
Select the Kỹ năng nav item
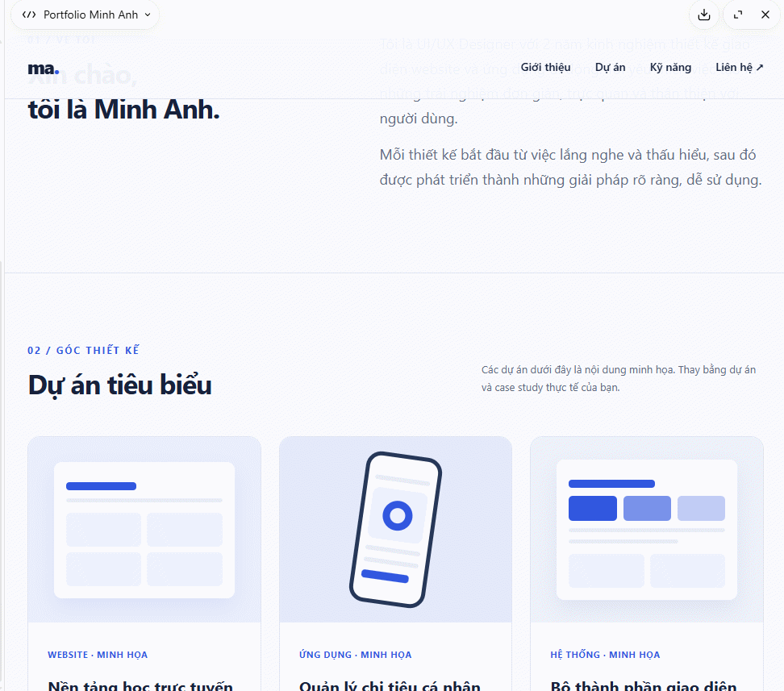coord(670,67)
